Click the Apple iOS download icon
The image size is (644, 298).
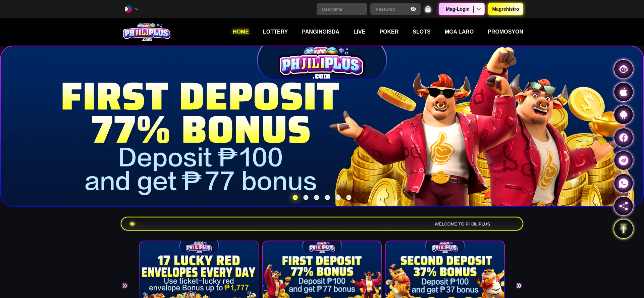point(623,92)
